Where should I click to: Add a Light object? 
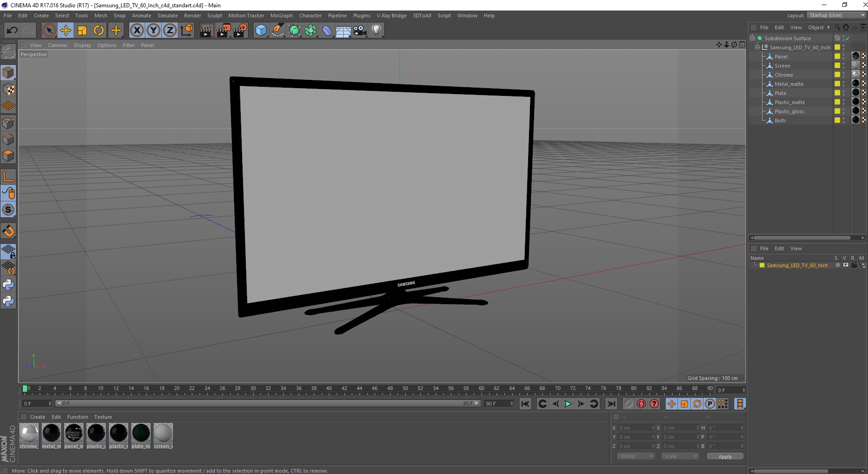(x=376, y=31)
